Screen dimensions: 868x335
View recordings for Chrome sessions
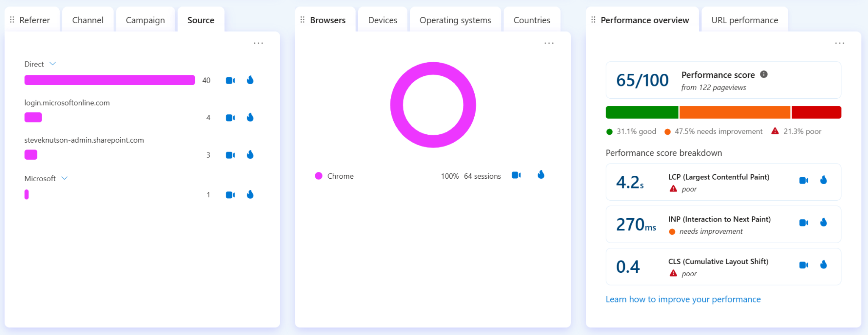516,175
